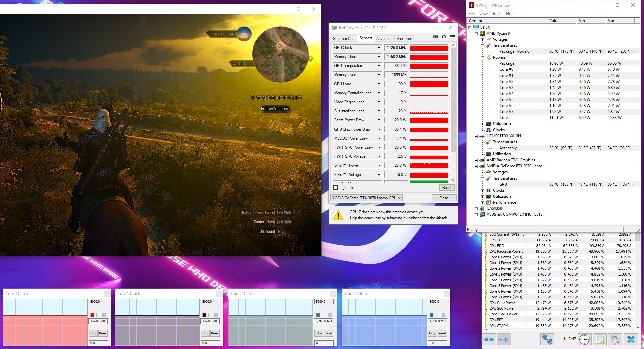
Task: Click the blue X icon in HWiNFO toolbar
Action: pyautogui.click(x=631, y=339)
